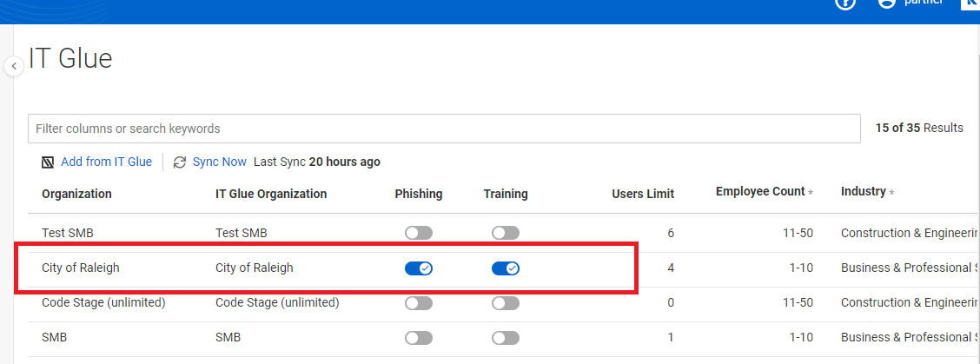
Task: Click Test SMB IT Glue Organization cell
Action: 242,234
